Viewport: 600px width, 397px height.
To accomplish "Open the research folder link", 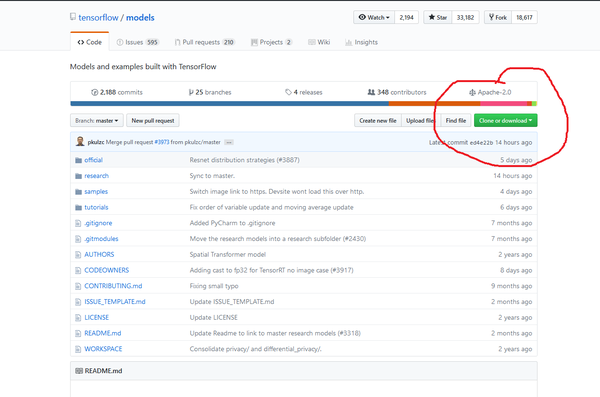I will tap(96, 176).
